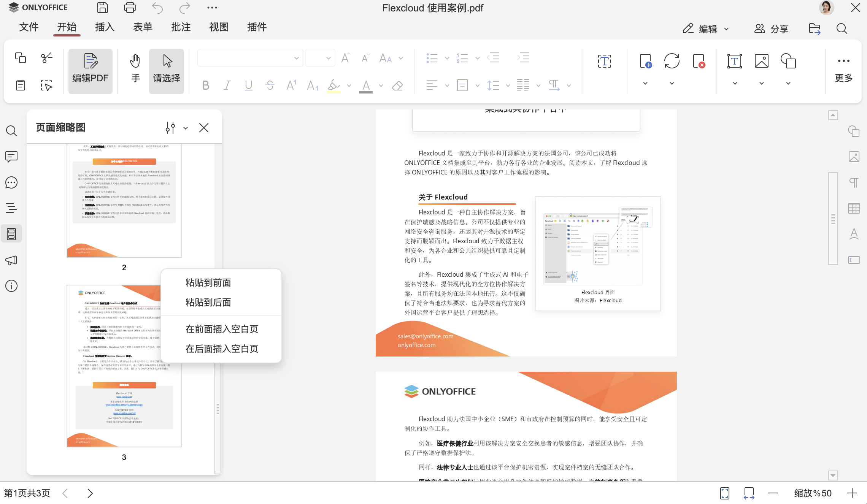Click the Rotate page icon
This screenshot has height=504, width=867.
672,61
